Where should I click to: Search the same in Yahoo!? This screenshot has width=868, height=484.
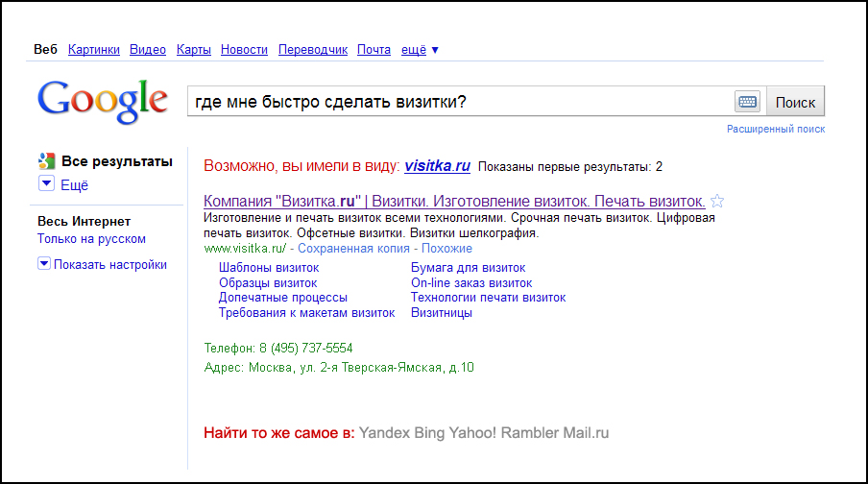[472, 432]
